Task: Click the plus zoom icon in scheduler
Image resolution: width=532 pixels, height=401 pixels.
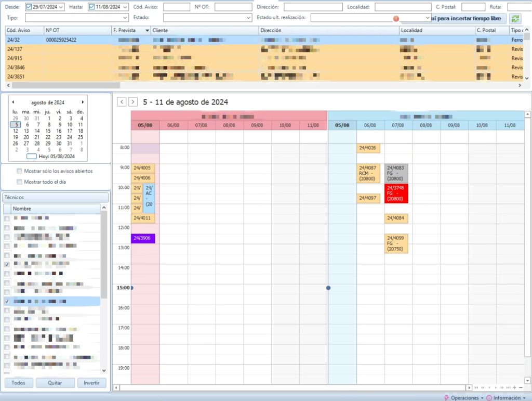Action: pyautogui.click(x=514, y=387)
